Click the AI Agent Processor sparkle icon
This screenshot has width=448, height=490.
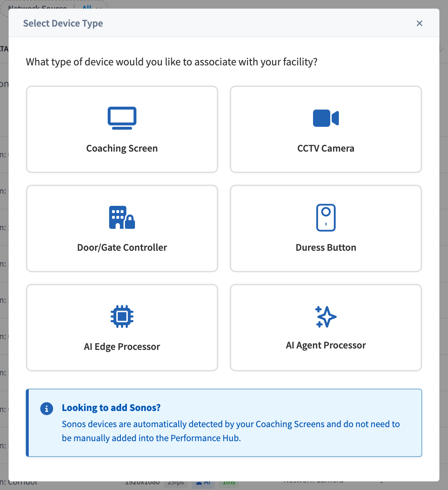326,316
